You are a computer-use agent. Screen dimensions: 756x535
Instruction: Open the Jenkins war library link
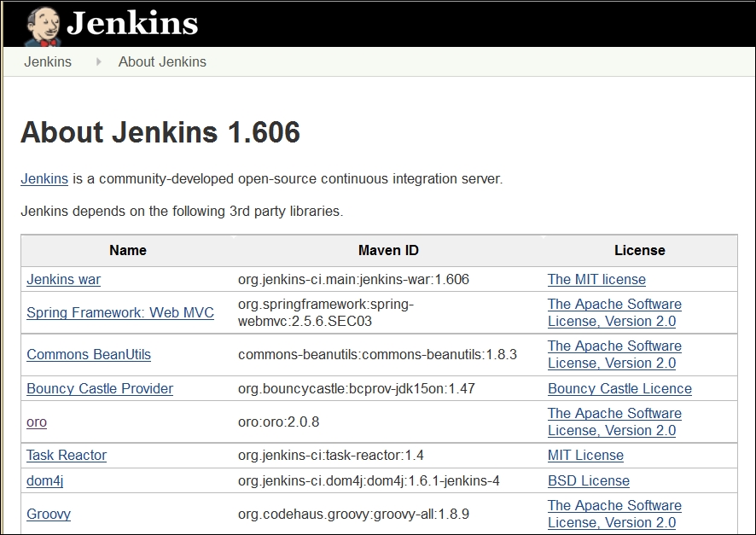tap(63, 279)
